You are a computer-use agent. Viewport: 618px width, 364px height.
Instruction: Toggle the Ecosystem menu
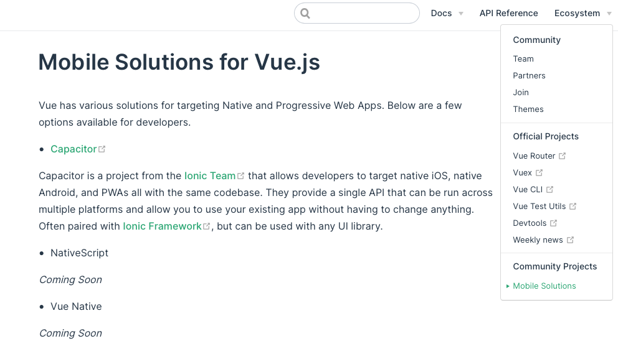point(577,13)
